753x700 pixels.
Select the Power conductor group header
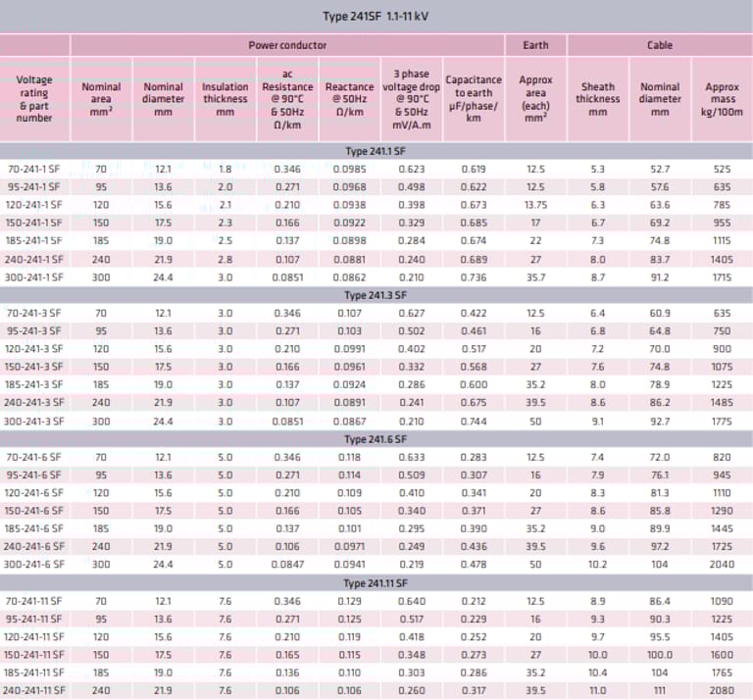pos(287,45)
